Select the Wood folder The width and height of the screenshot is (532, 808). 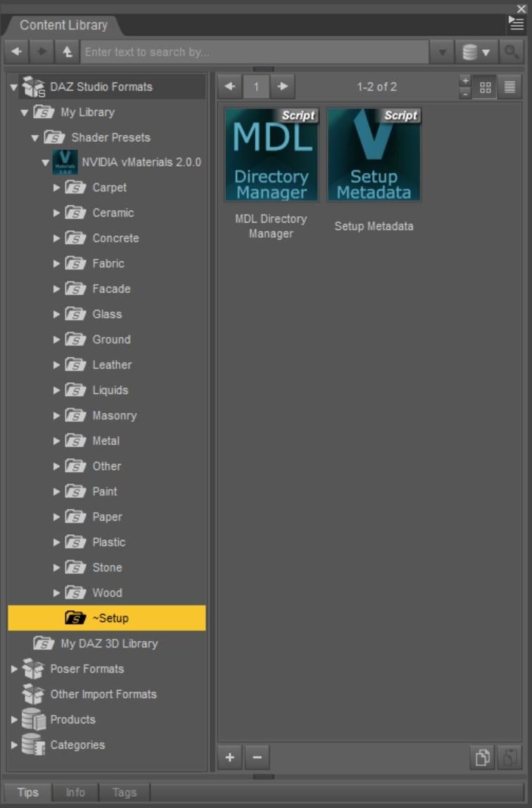(x=107, y=592)
